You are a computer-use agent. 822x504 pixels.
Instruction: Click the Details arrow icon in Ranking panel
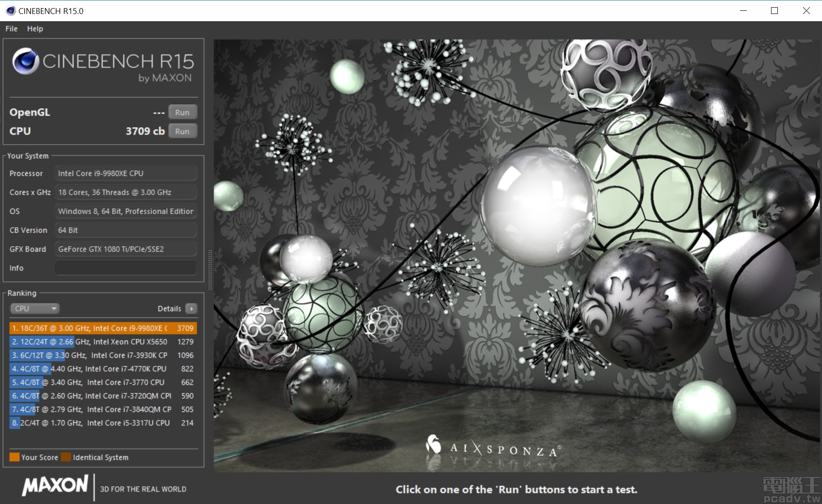pyautogui.click(x=192, y=308)
